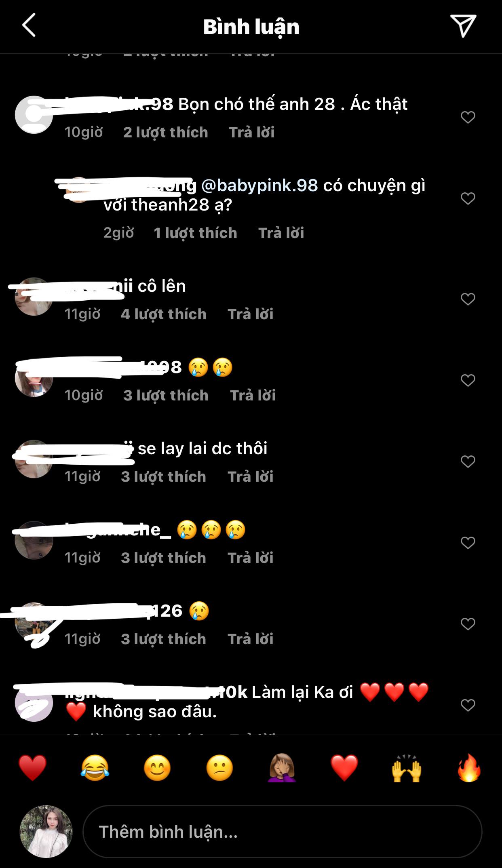Insert the tears of joy emoji
The image size is (502, 868).
click(x=95, y=767)
